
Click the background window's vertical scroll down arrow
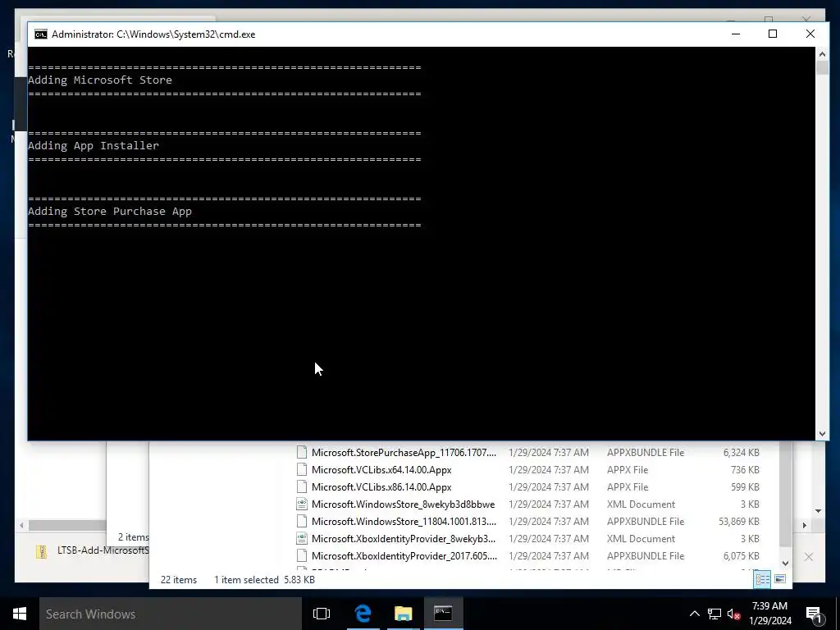point(818,511)
